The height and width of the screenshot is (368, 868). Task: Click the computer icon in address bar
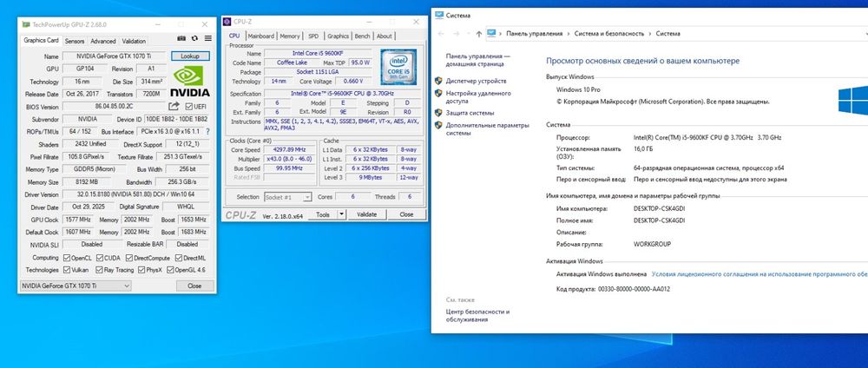491,33
